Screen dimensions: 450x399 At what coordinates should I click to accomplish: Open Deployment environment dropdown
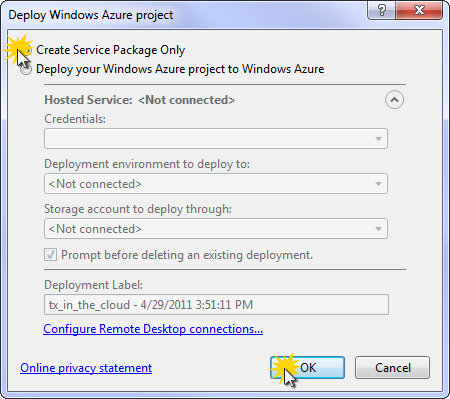(216, 184)
